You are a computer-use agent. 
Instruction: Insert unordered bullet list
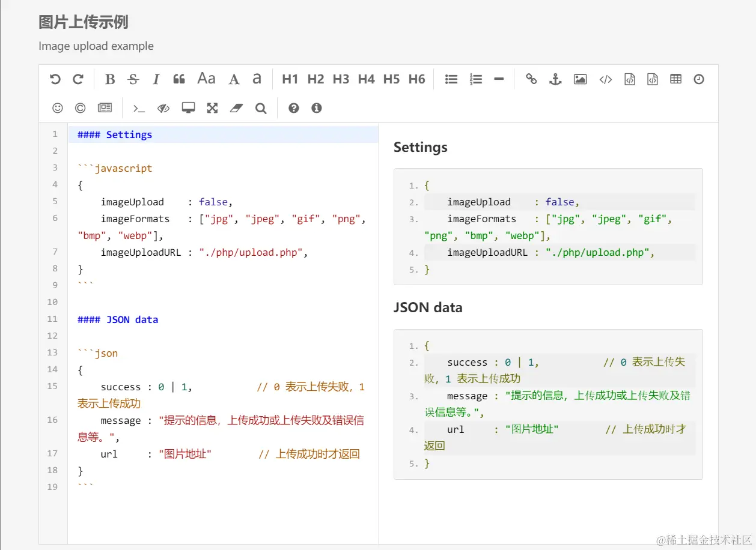(x=451, y=79)
